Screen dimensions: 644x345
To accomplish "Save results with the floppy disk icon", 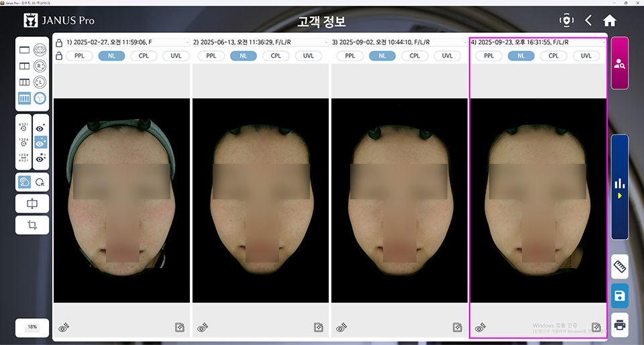I will 620,296.
